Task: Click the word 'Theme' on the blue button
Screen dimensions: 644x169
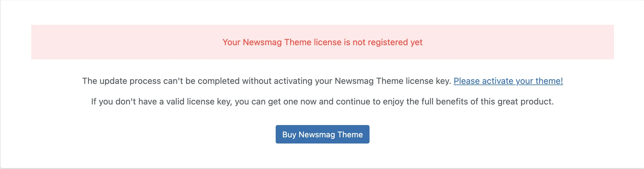Action: (350, 135)
